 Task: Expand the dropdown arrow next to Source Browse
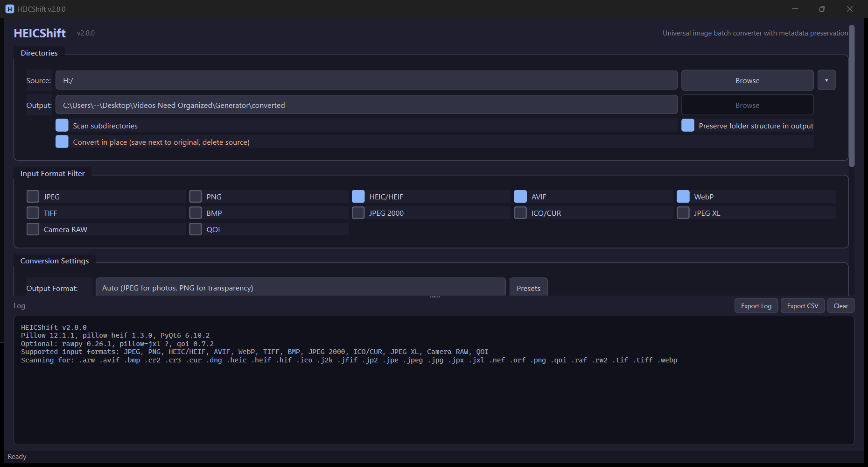[826, 80]
